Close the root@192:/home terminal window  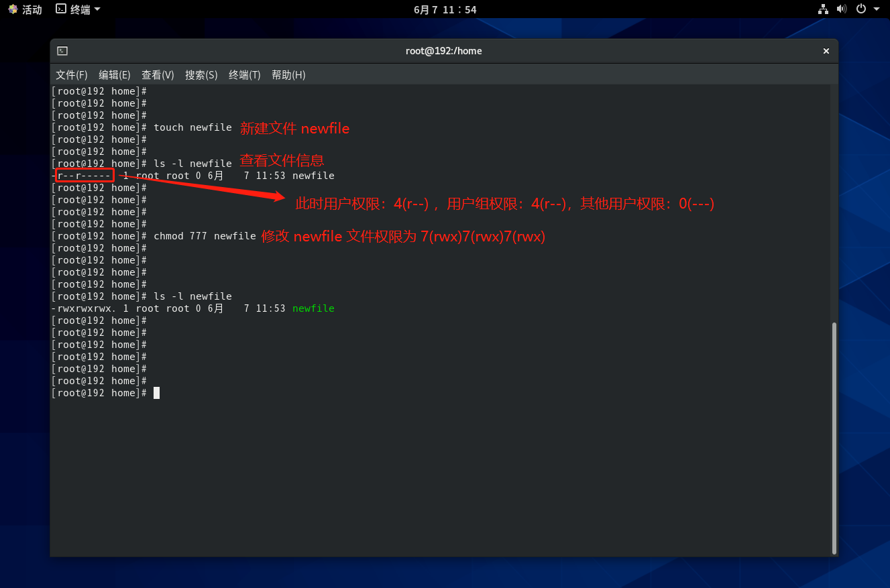pyautogui.click(x=826, y=51)
